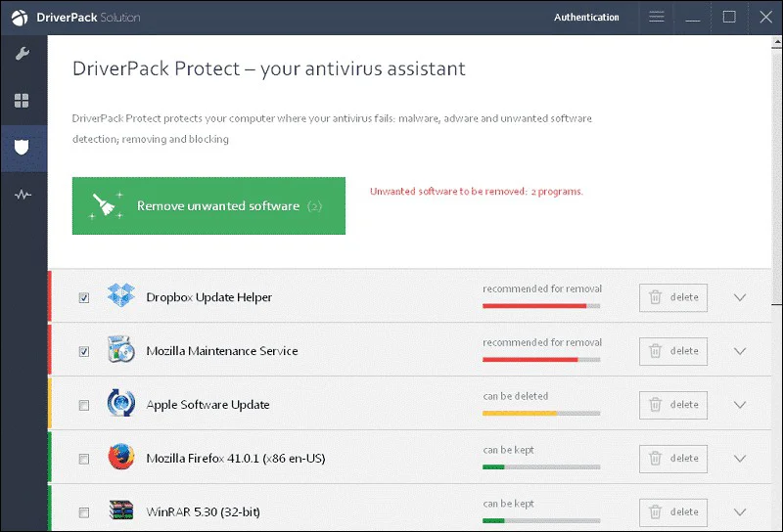The width and height of the screenshot is (783, 532).
Task: Click the WinRAR program icon
Action: pyautogui.click(x=120, y=510)
